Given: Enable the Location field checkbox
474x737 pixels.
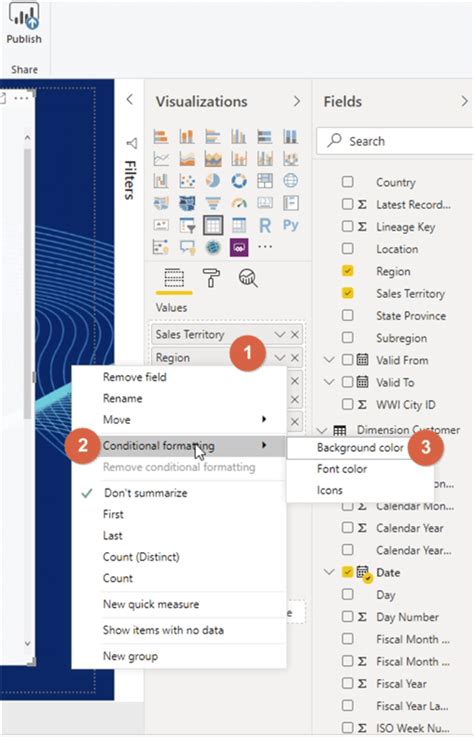Looking at the screenshot, I should (348, 249).
